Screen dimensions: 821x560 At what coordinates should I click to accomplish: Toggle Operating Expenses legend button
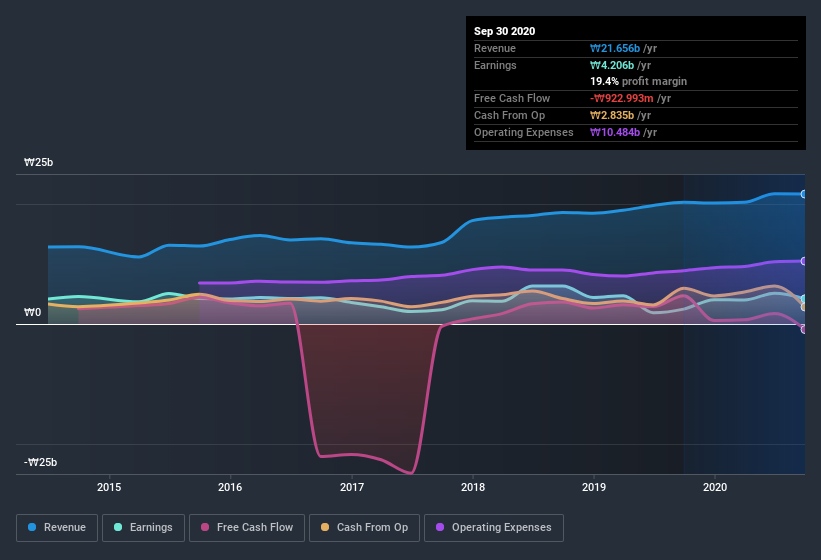click(x=494, y=527)
